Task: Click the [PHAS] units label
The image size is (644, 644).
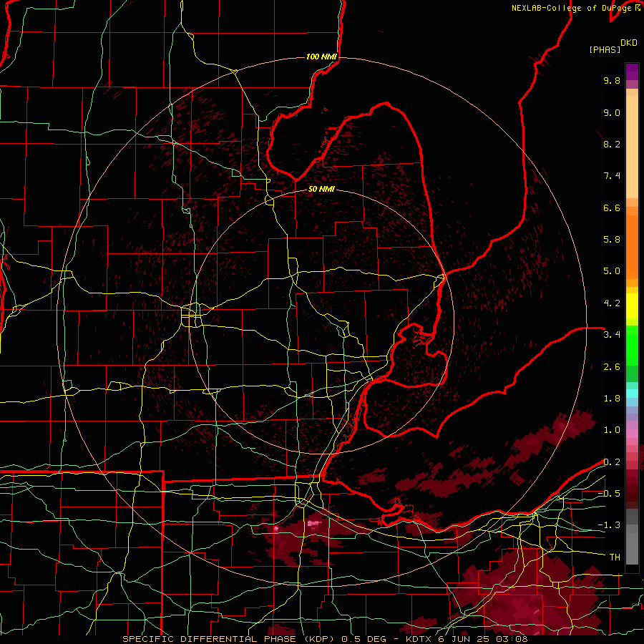Action: pos(605,49)
